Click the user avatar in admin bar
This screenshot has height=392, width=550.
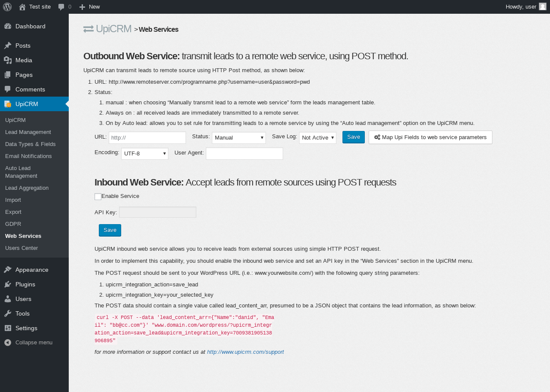tap(543, 6)
